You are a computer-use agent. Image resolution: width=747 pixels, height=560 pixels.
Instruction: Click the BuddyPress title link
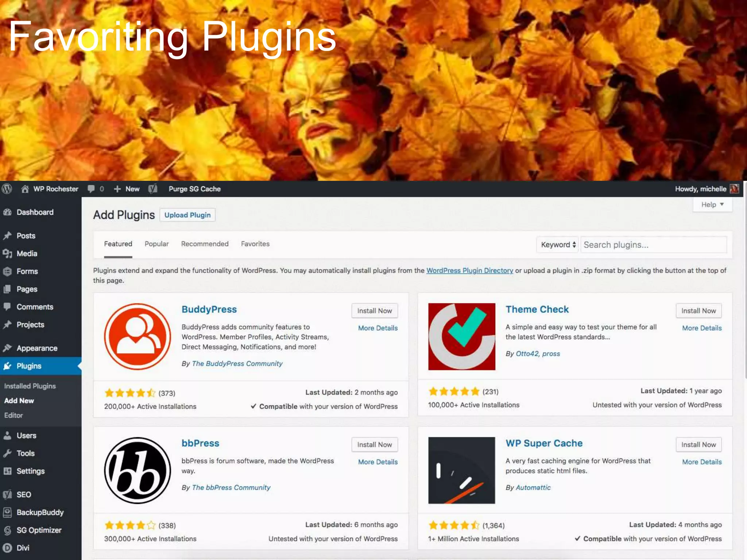[x=209, y=309]
